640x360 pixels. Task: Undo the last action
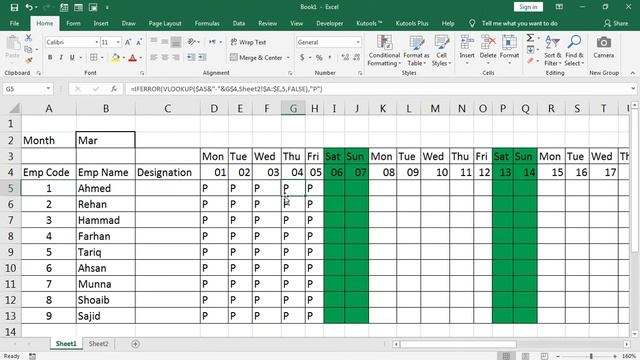click(29, 7)
